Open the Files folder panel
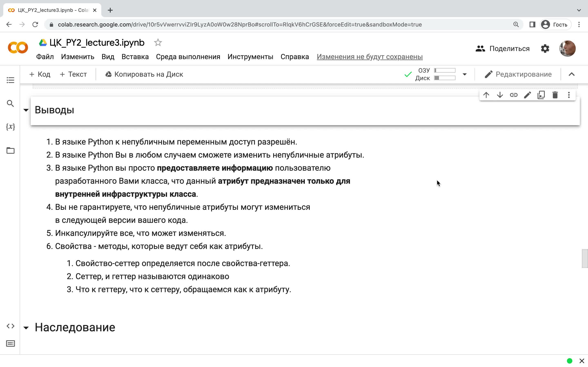This screenshot has width=588, height=367. (x=10, y=150)
